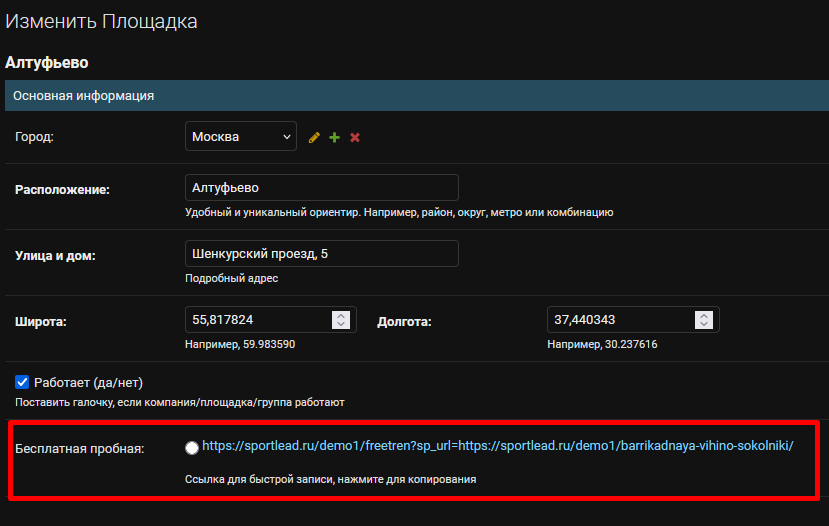Screen dimensions: 829x526
Task: Increase the Долгота value with up arrow
Action: pyautogui.click(x=704, y=316)
